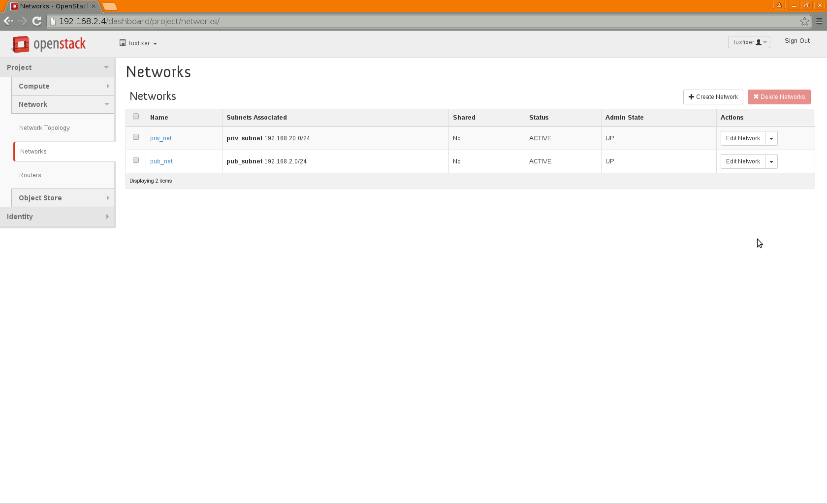Open the priv_net network link
The height and width of the screenshot is (504, 827).
coord(160,138)
